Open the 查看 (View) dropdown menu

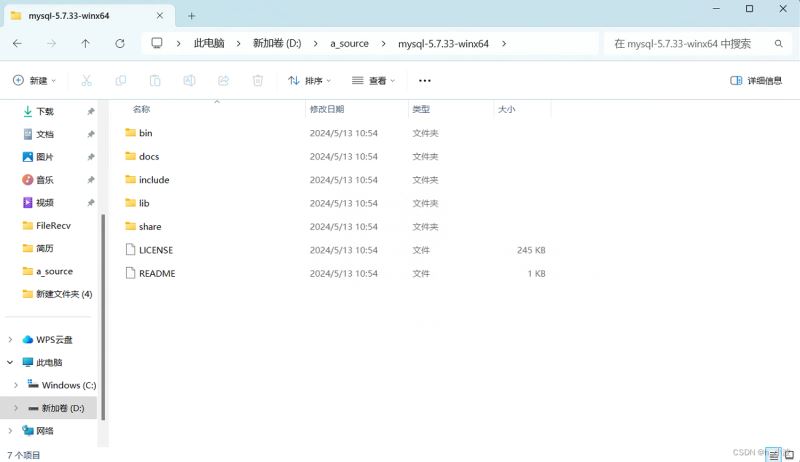374,80
